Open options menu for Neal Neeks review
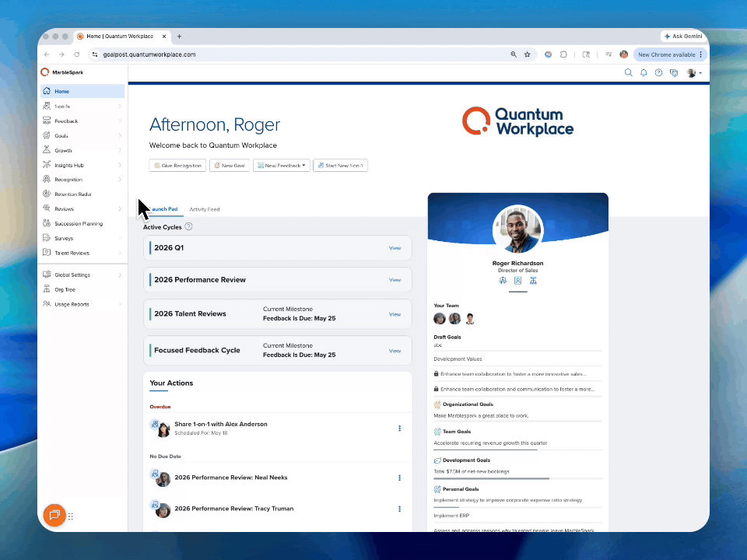 (x=399, y=478)
